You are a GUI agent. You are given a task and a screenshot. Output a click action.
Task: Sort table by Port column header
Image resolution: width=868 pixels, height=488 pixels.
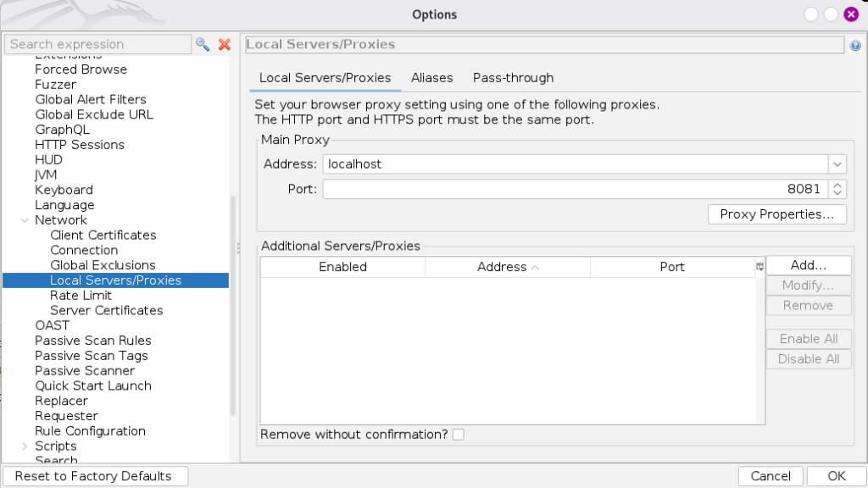pos(672,267)
